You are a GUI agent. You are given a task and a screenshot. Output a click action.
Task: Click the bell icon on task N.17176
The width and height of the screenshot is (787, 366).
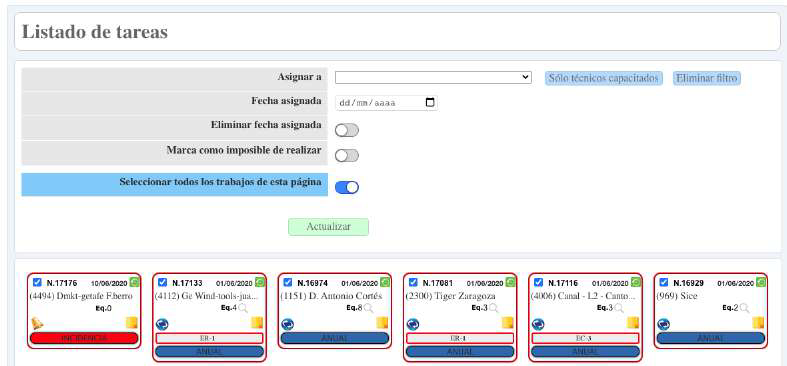click(37, 323)
